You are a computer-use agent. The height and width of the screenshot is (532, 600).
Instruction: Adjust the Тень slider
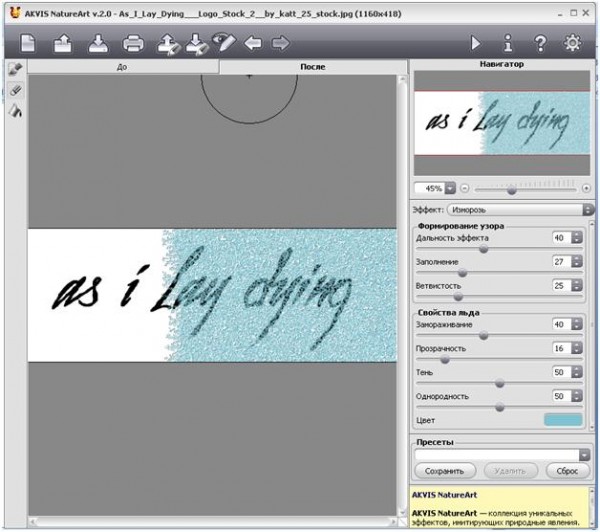pos(499,383)
